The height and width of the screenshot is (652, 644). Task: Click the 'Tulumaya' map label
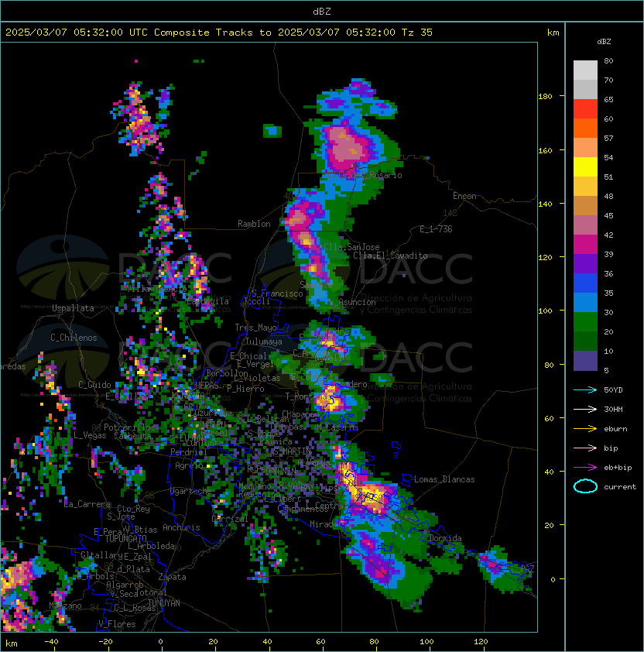coord(264,341)
